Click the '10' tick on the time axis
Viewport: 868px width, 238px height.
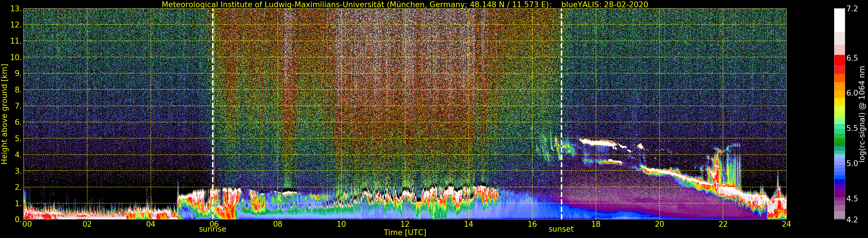pyautogui.click(x=341, y=224)
